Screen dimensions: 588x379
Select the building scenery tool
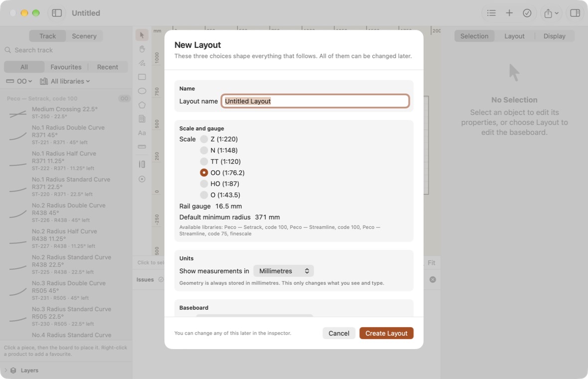pos(142,119)
